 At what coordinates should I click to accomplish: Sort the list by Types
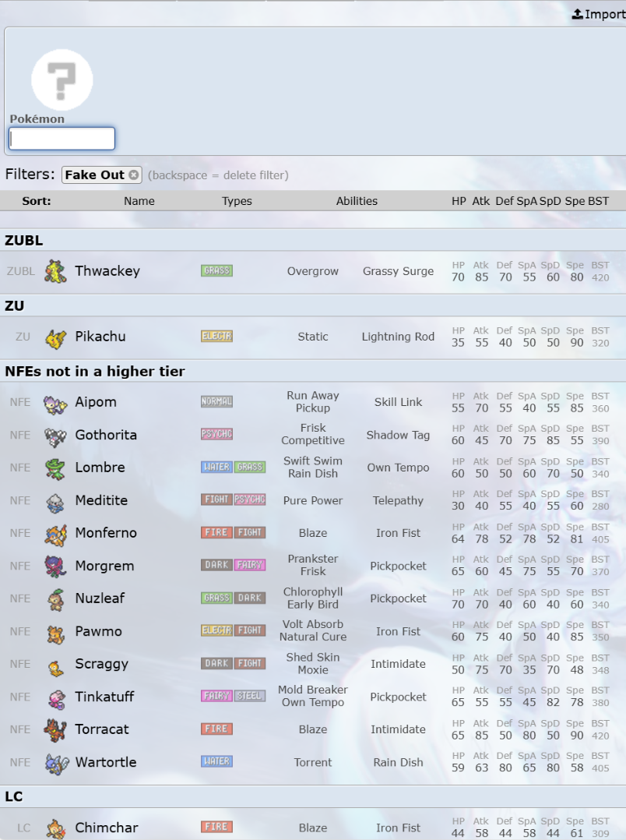click(x=237, y=201)
